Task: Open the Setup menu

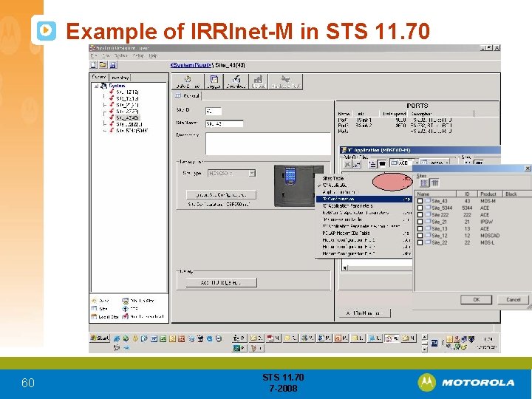Action: [137, 55]
